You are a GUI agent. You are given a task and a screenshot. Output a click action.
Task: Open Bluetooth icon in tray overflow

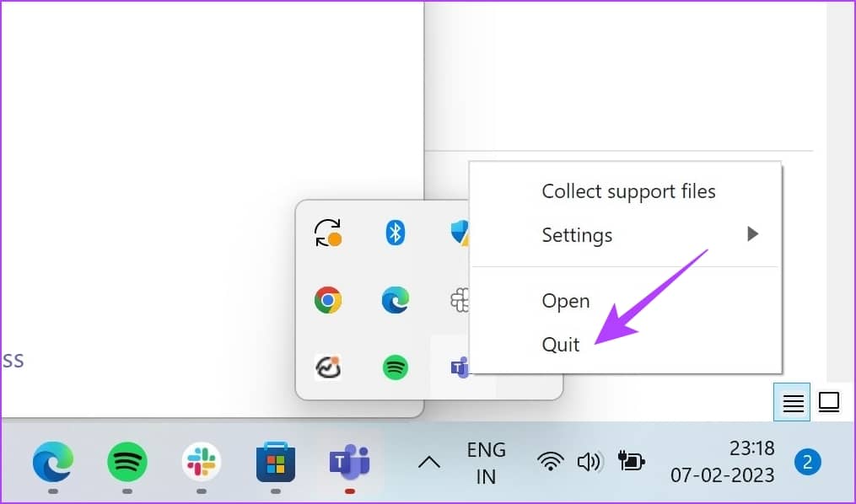396,233
